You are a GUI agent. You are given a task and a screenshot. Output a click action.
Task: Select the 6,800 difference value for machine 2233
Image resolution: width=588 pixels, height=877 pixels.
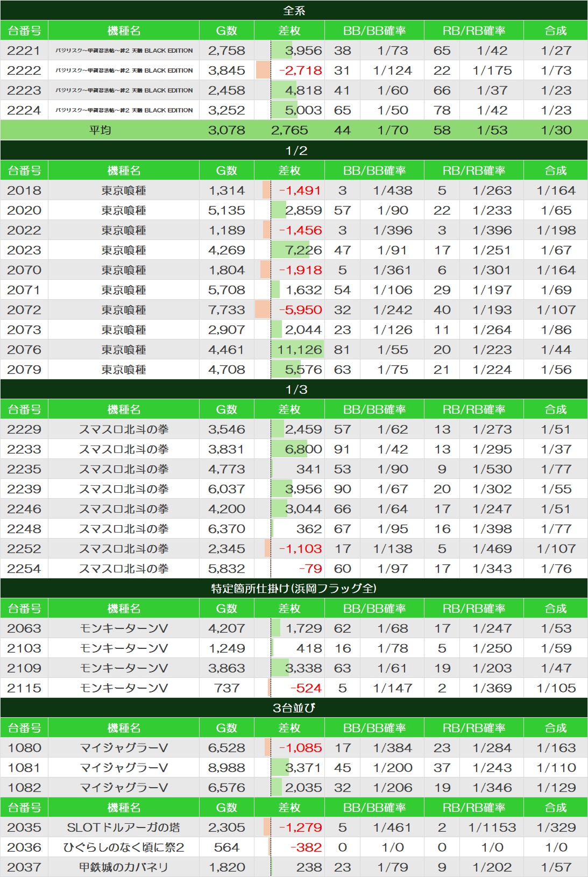303,449
